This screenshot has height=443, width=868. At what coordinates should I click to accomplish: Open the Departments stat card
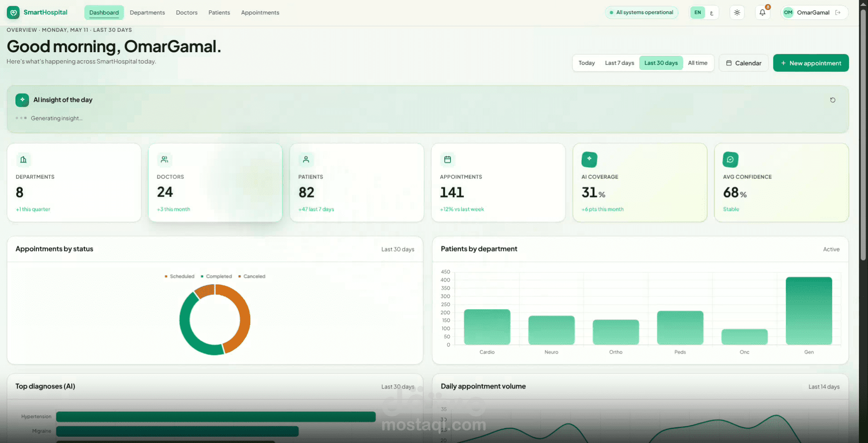(74, 182)
